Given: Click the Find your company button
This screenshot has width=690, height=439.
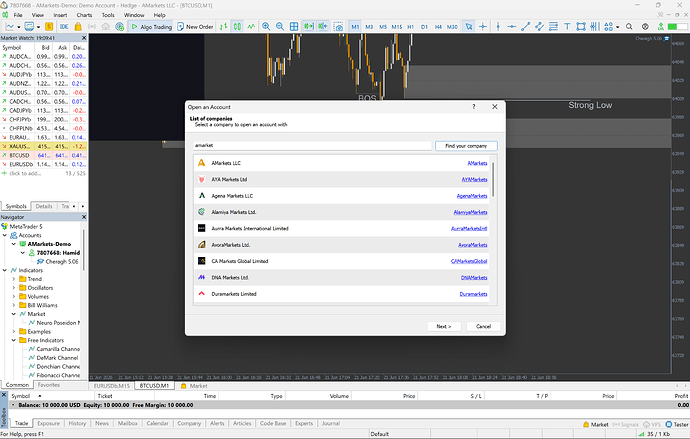Looking at the screenshot, I should [466, 146].
